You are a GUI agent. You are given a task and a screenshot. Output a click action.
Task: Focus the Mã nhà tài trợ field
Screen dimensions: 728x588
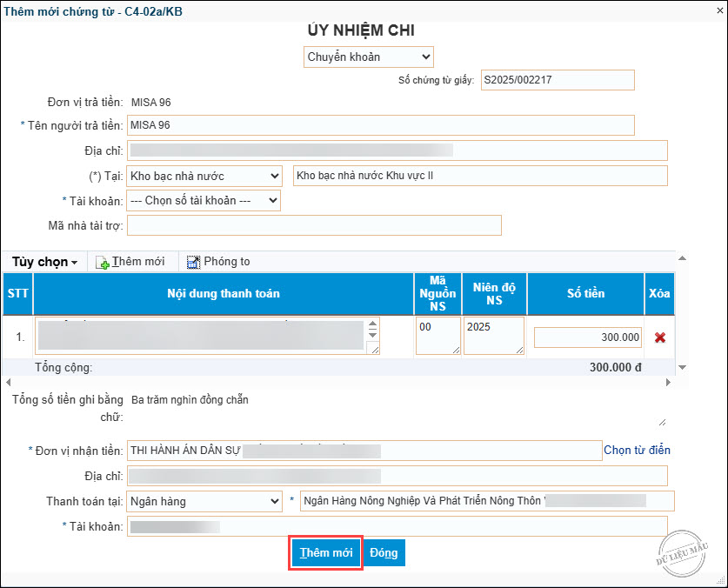(314, 226)
